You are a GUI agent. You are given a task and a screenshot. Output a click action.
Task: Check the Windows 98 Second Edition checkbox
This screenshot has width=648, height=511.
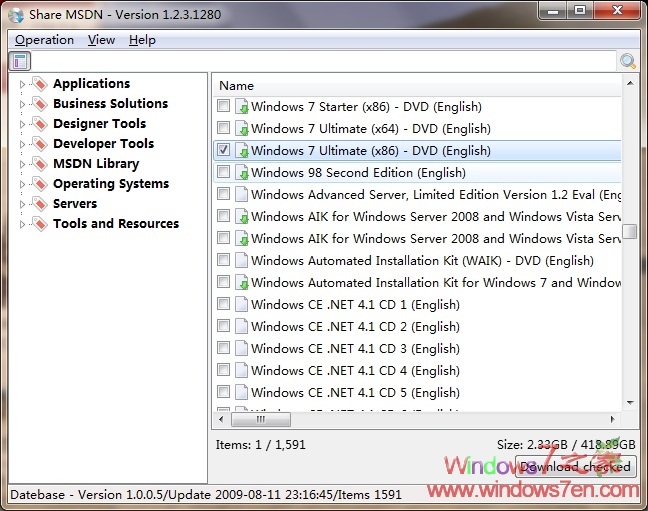coord(224,172)
